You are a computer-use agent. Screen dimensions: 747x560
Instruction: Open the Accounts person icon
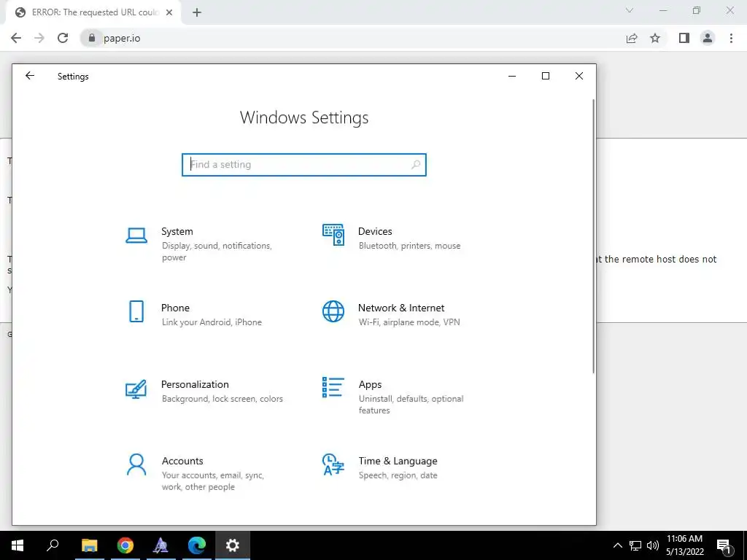[136, 464]
